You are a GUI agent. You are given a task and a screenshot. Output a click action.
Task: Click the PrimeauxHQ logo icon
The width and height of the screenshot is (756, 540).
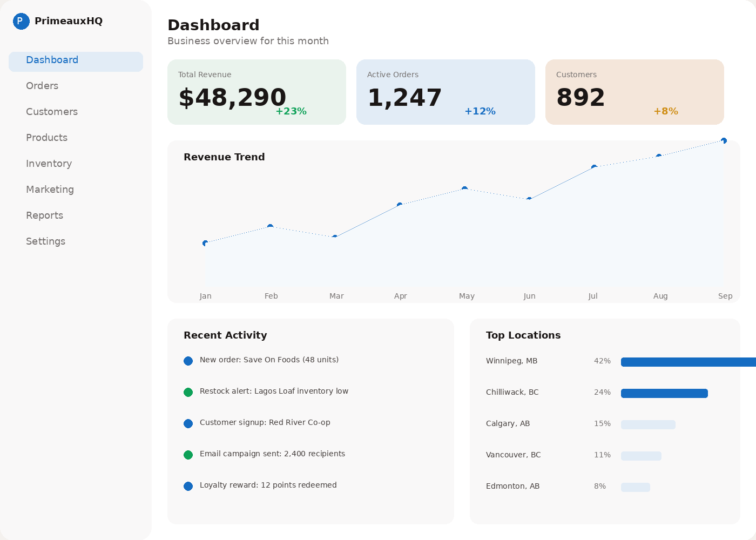click(21, 21)
